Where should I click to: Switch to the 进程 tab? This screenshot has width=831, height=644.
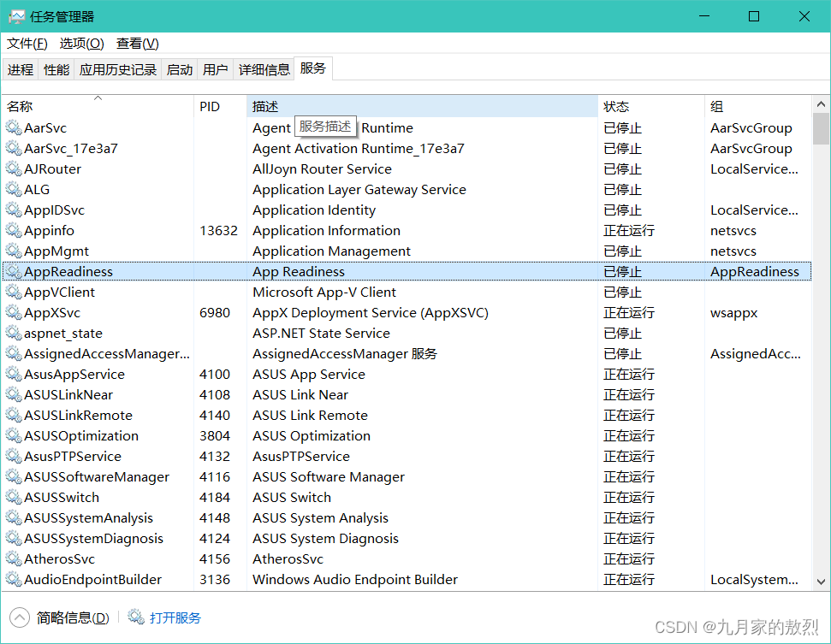click(21, 69)
